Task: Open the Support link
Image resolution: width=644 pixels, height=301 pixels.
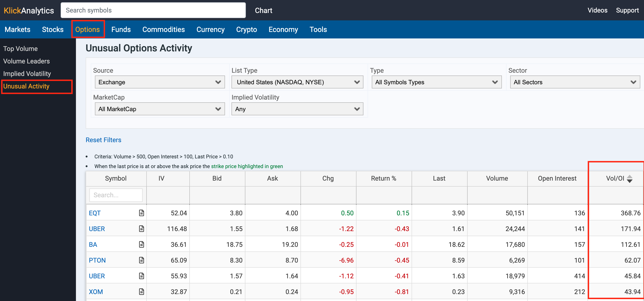Action: [627, 10]
